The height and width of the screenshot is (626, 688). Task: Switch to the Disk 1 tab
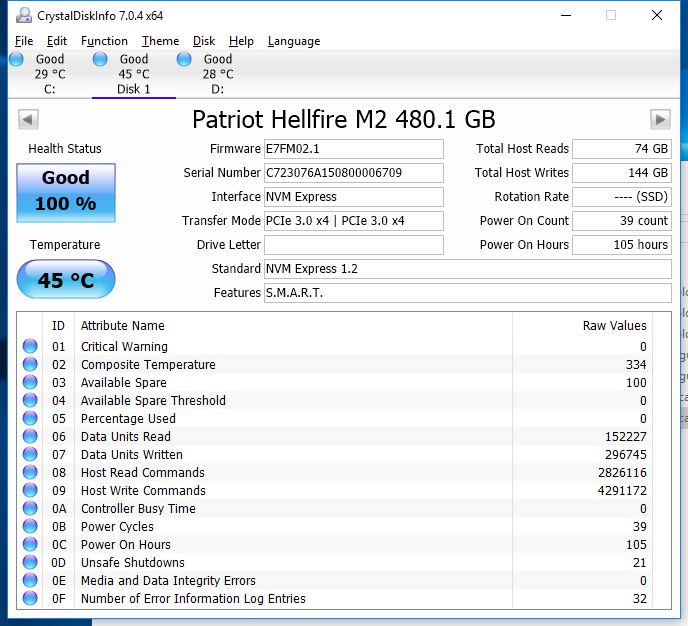tap(133, 74)
